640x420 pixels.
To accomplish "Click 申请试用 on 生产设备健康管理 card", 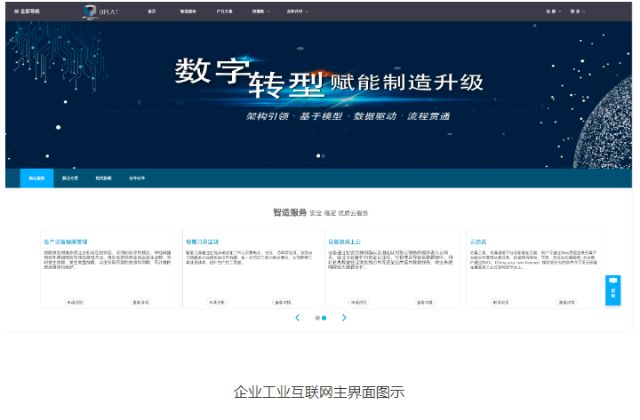I will [76, 300].
